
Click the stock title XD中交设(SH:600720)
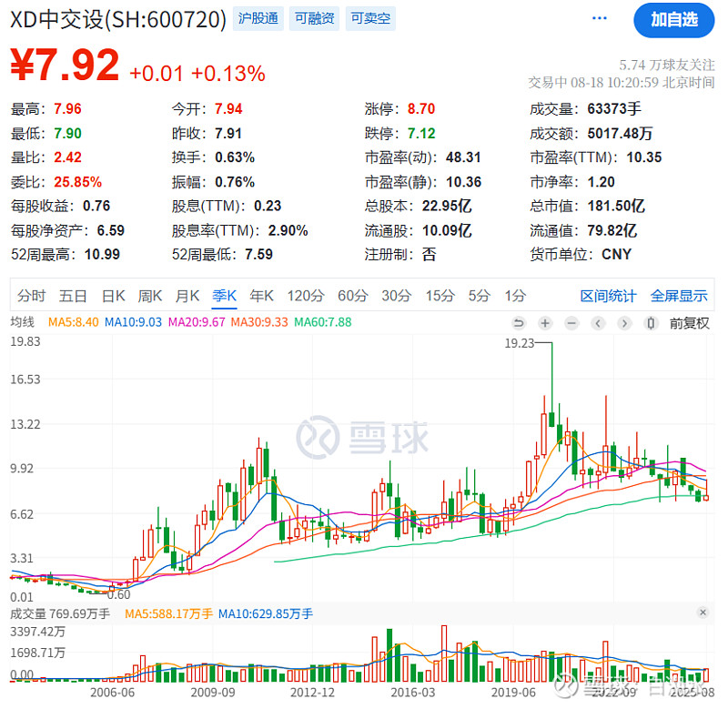(x=118, y=19)
